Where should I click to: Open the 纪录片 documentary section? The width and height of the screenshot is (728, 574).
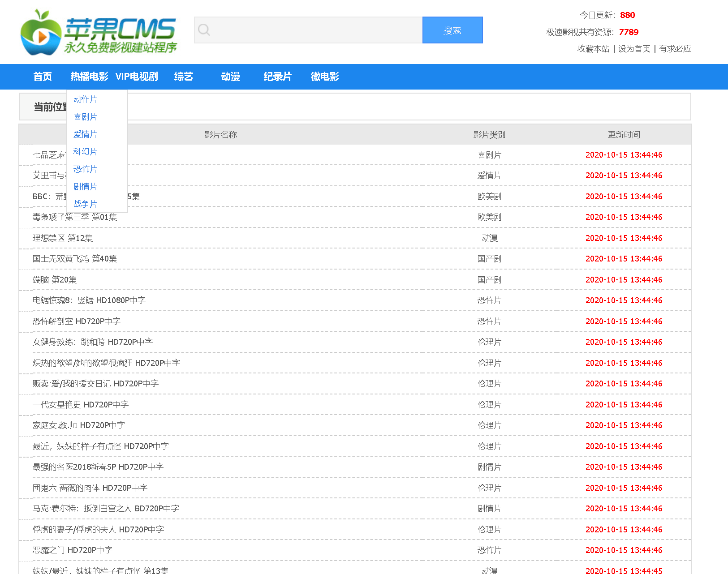pos(278,77)
